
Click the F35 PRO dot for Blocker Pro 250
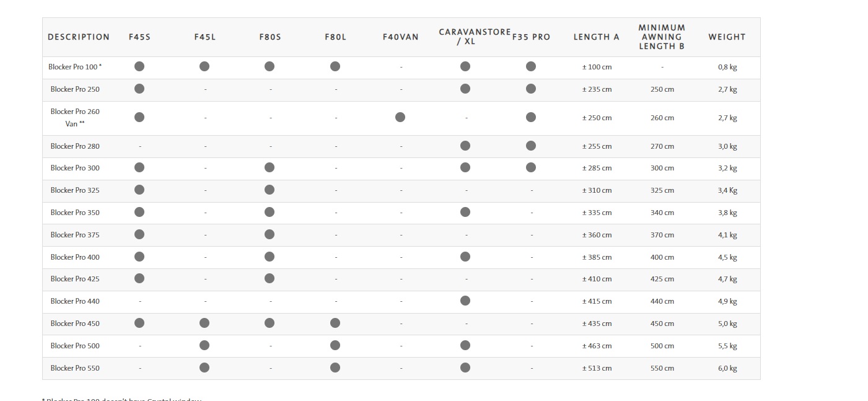click(x=531, y=89)
